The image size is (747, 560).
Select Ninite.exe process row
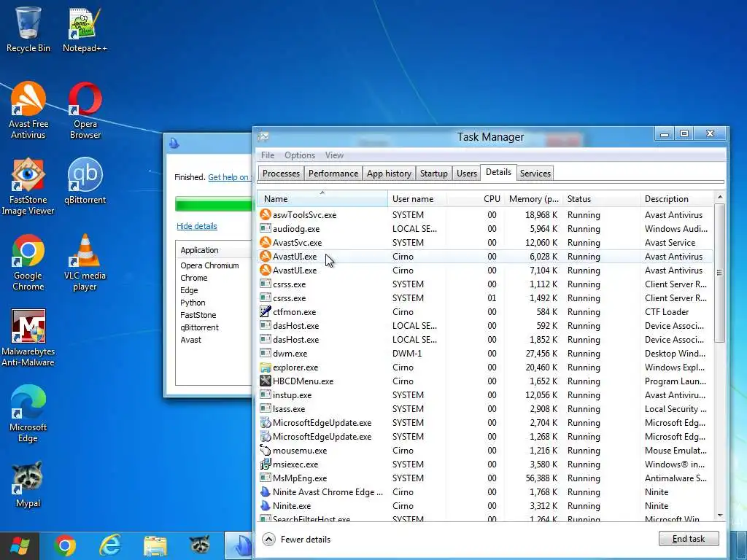coord(486,506)
